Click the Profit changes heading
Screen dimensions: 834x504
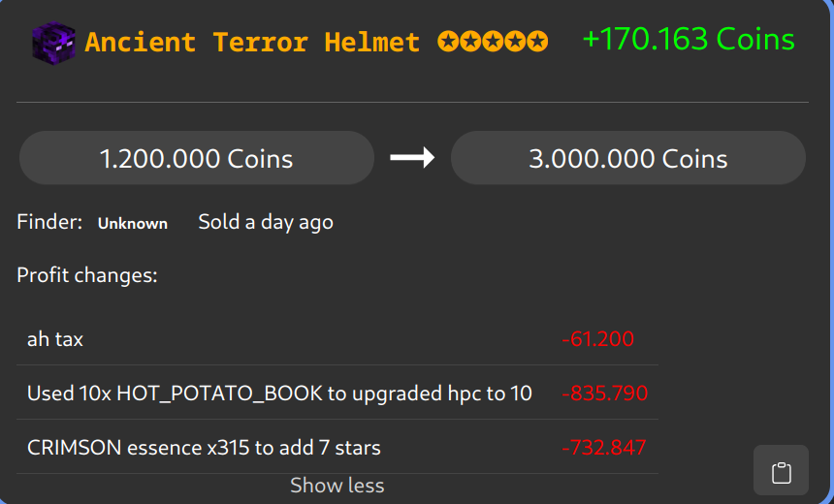[86, 275]
